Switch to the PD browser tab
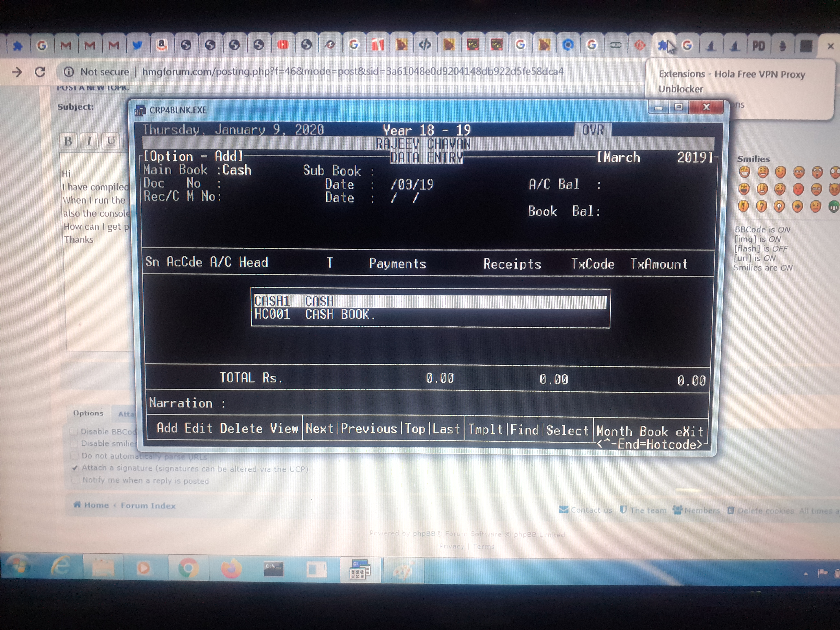The image size is (840, 630). point(758,46)
